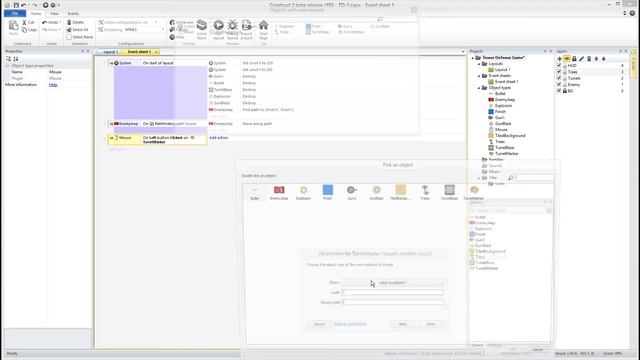Image resolution: width=640 pixels, height=360 pixels.
Task: Click the Run layout play icon
Action: (218, 26)
